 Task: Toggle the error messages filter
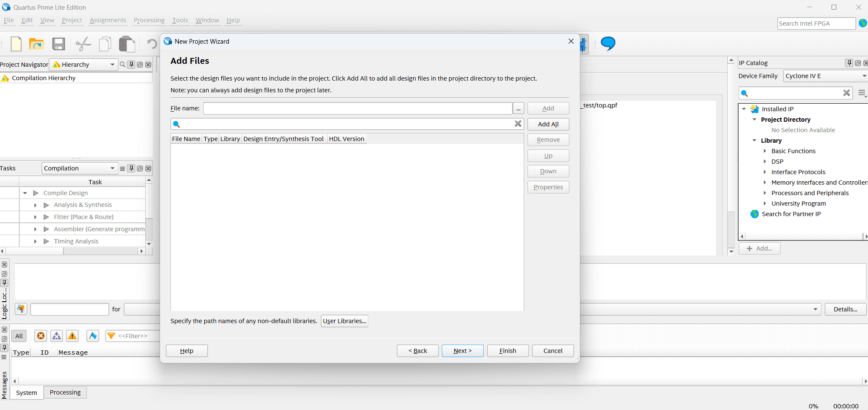tap(41, 336)
